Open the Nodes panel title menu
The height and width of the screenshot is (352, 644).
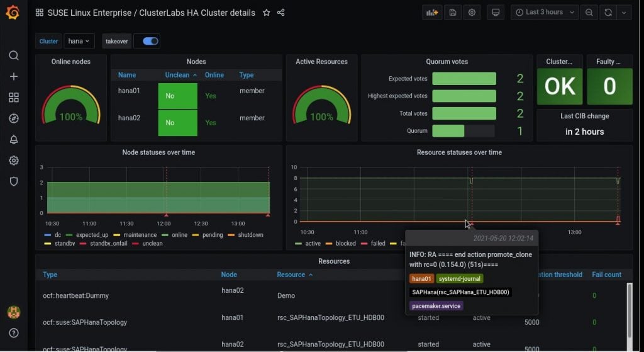tap(196, 62)
